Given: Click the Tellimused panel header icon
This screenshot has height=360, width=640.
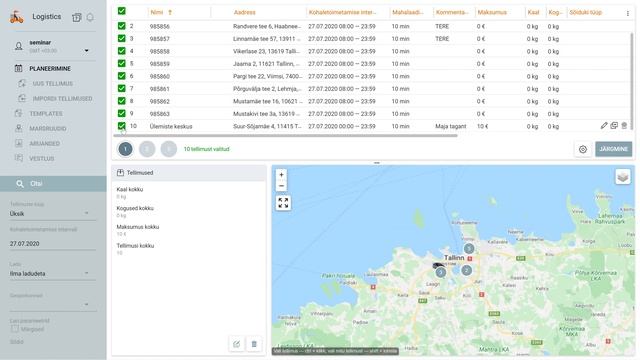Looking at the screenshot, I should pyautogui.click(x=120, y=173).
